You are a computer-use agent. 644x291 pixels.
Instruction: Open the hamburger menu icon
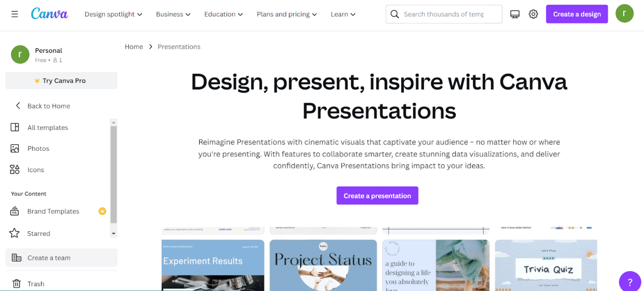(15, 14)
